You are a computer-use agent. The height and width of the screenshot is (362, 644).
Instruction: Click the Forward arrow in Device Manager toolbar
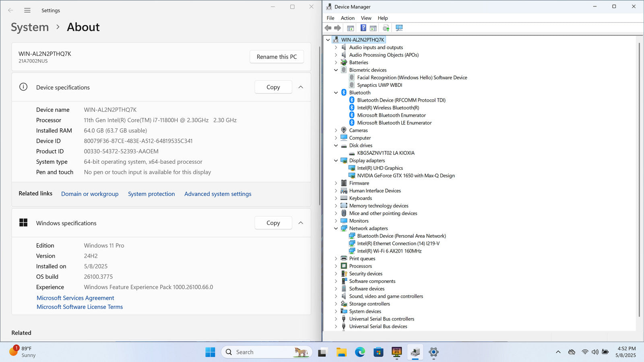[x=338, y=28]
